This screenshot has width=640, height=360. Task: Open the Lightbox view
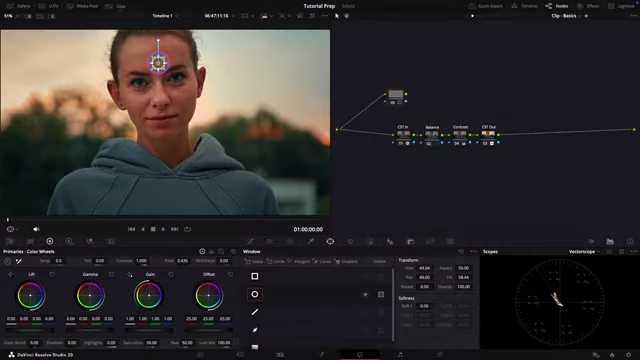coord(621,6)
